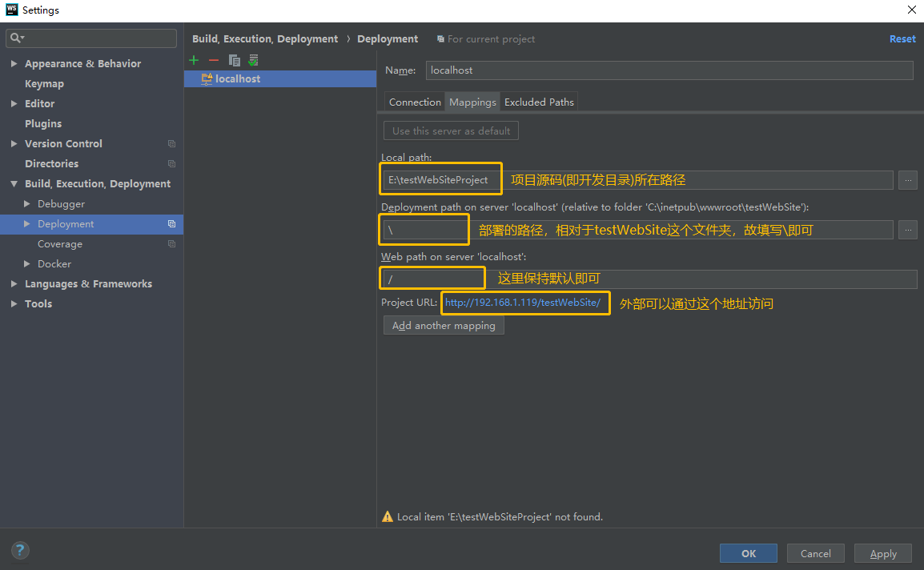Expand the Tools settings section
Viewport: 924px width, 570px height.
14,304
